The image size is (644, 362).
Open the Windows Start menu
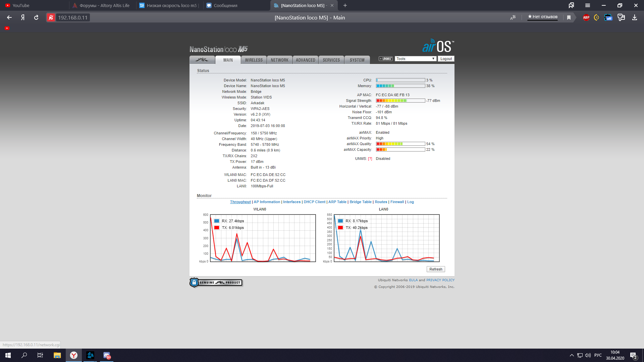pyautogui.click(x=8, y=355)
